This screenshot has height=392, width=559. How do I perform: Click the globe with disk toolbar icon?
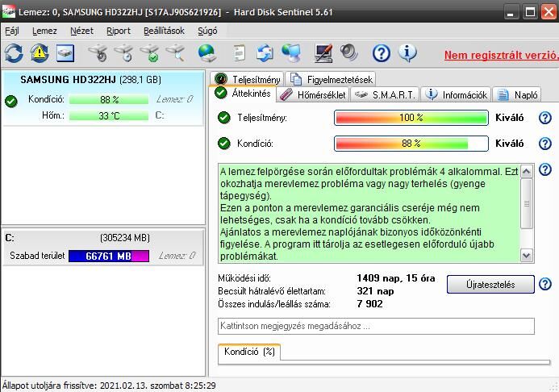point(207,53)
